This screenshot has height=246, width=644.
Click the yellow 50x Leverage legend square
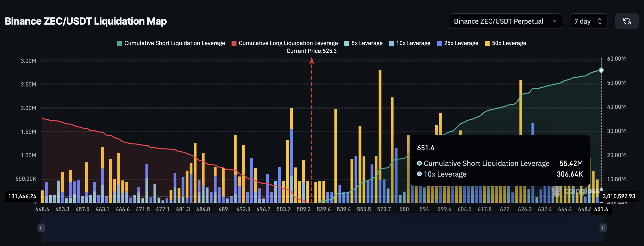pyautogui.click(x=487, y=43)
